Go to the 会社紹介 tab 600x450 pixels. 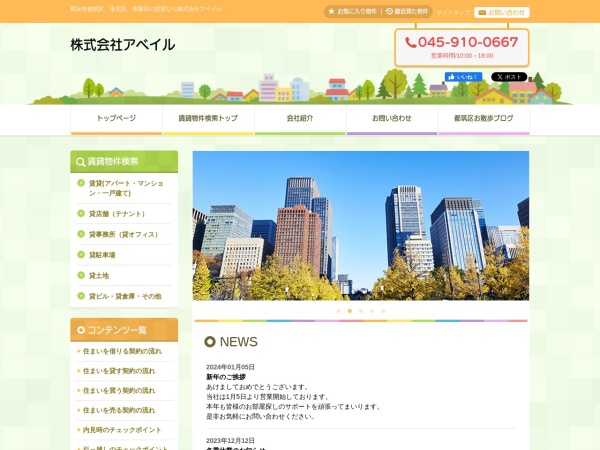[300, 120]
